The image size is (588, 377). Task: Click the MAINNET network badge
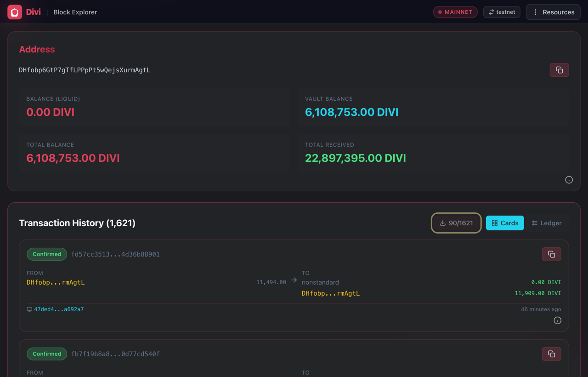point(455,12)
